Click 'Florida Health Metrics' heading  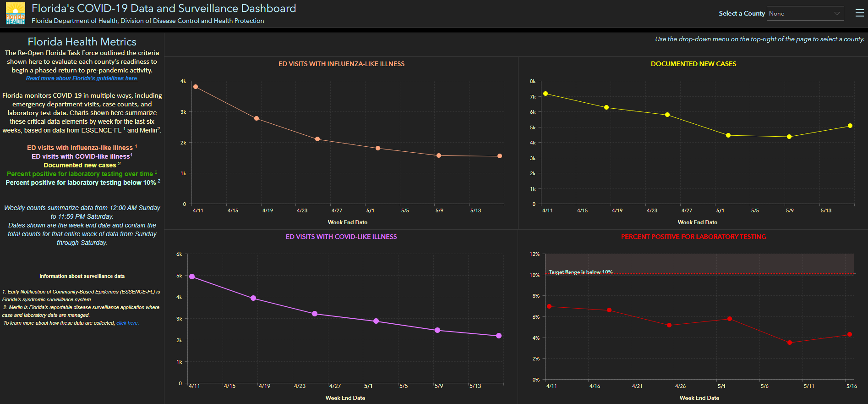[x=82, y=42]
